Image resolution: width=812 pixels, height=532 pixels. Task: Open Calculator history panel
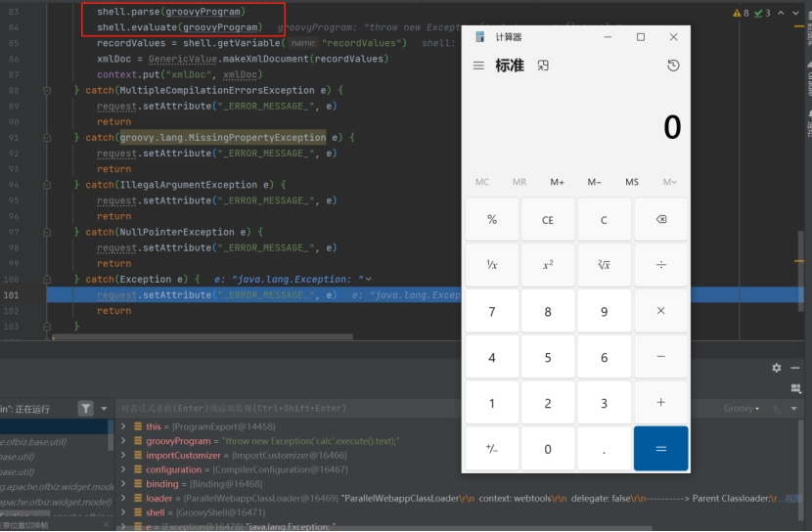(x=673, y=66)
